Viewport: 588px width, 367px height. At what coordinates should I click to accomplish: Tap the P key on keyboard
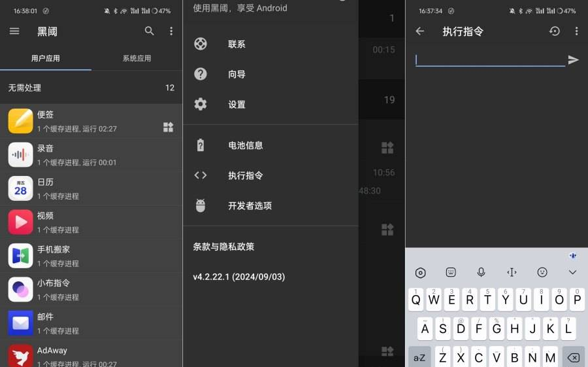578,300
